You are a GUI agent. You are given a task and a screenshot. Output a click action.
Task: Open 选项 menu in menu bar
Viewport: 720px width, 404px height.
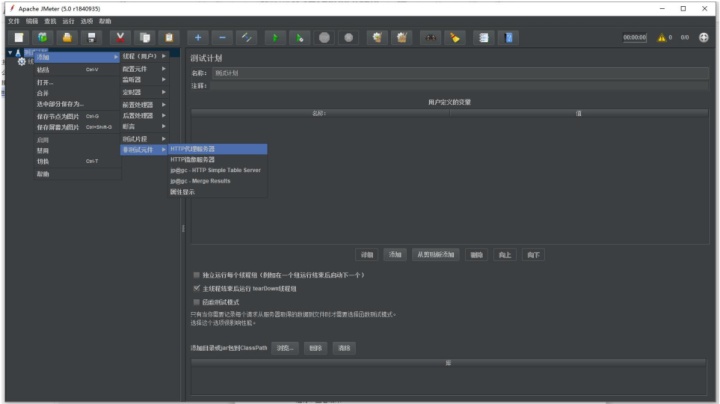click(x=87, y=21)
